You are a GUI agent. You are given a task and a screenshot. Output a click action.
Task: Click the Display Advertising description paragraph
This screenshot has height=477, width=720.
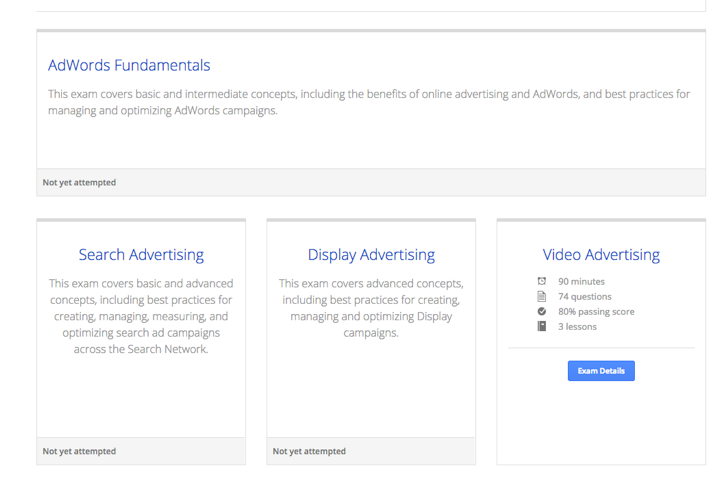[x=371, y=308]
